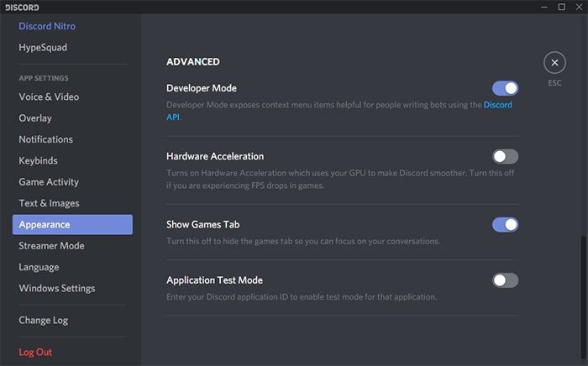
Task: View the Change Log
Action: [x=44, y=320]
